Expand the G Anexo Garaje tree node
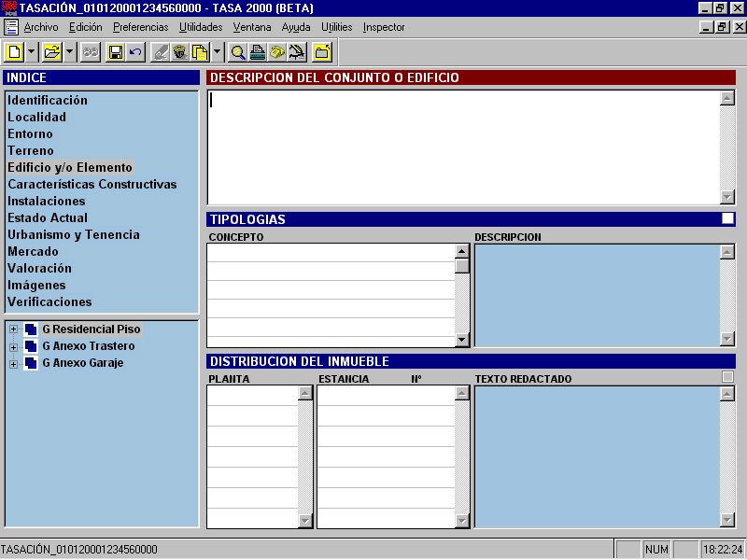The height and width of the screenshot is (560, 747). [13, 364]
